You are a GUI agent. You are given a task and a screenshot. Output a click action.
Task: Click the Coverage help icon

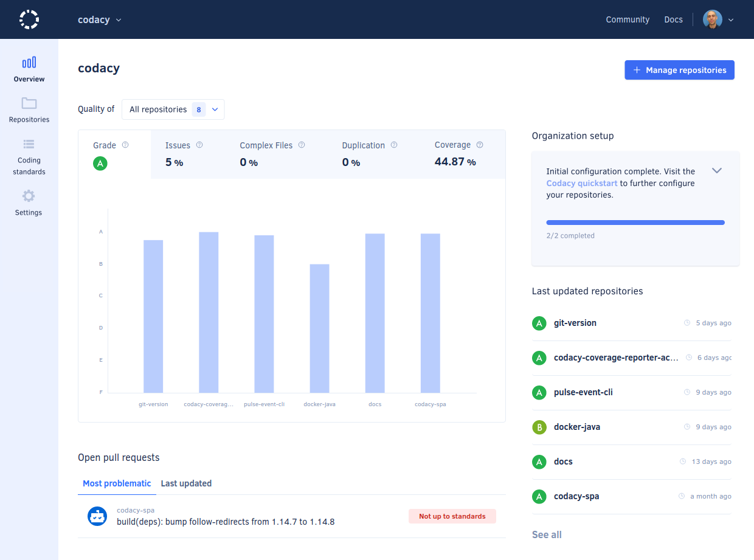tap(480, 145)
